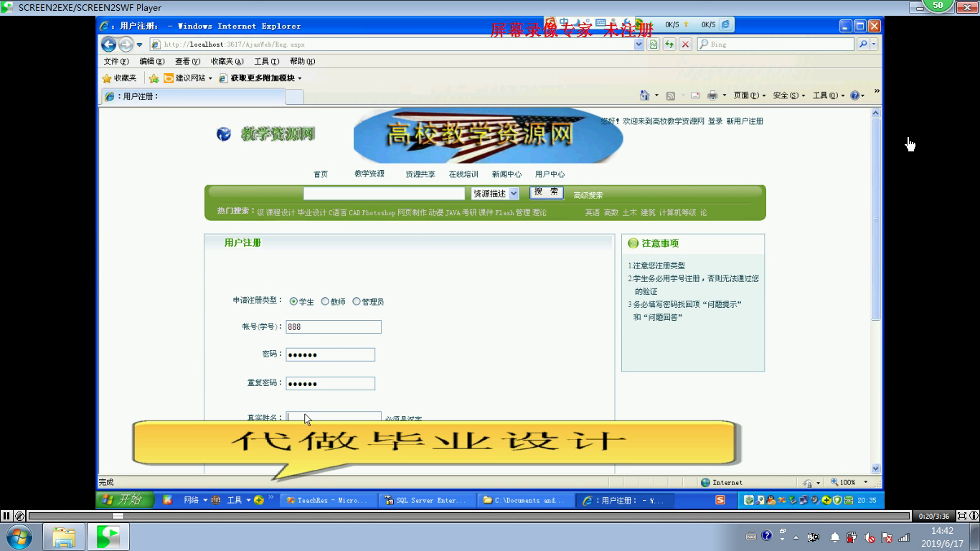The image size is (980, 551).
Task: Open the address bar dropdown arrow
Action: pyautogui.click(x=639, y=44)
